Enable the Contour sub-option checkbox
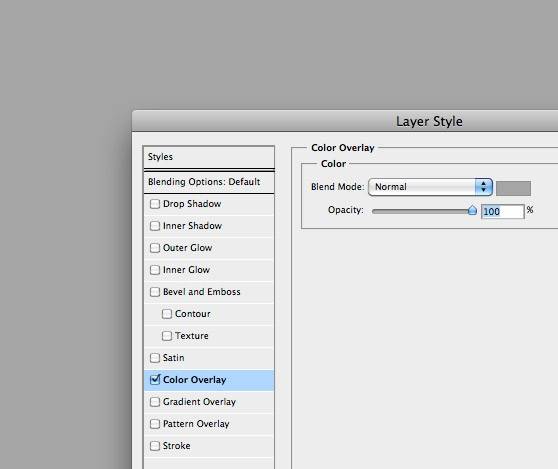The image size is (558, 469). [x=167, y=314]
